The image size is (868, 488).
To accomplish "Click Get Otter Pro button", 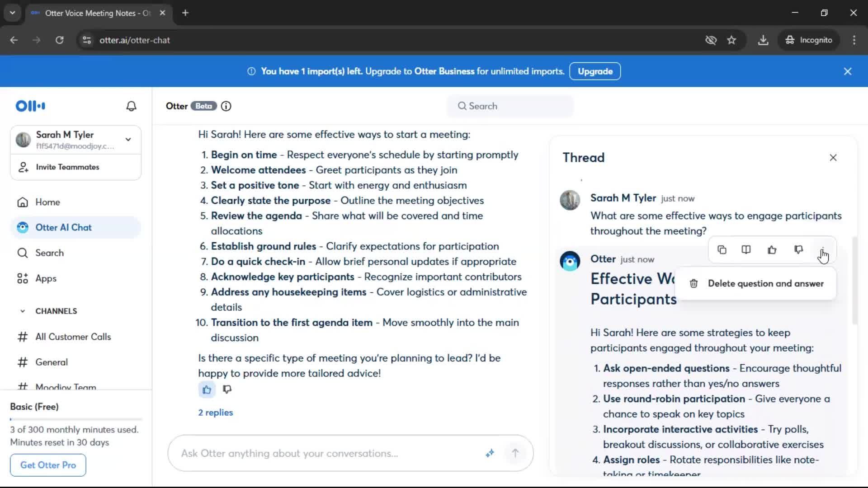I will 48,465.
